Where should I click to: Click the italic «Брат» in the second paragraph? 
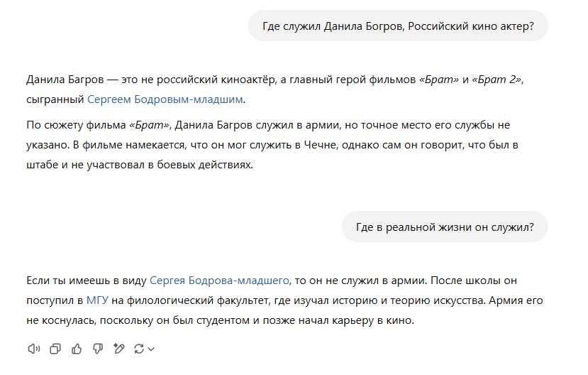149,125
